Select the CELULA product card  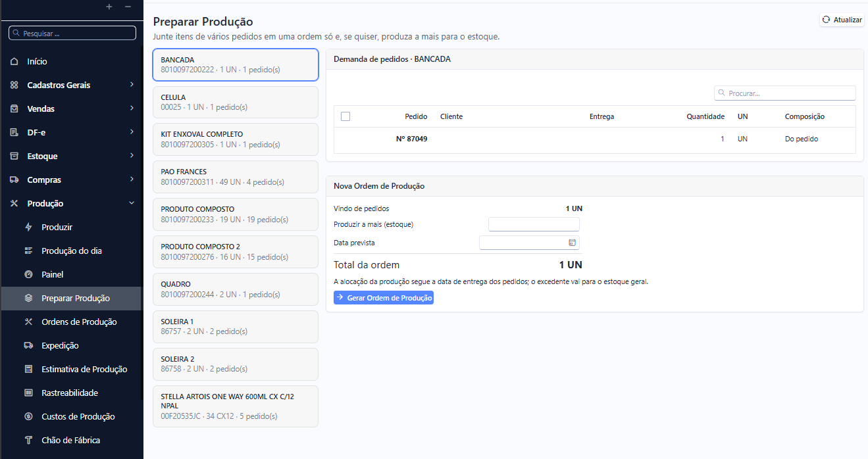(236, 102)
